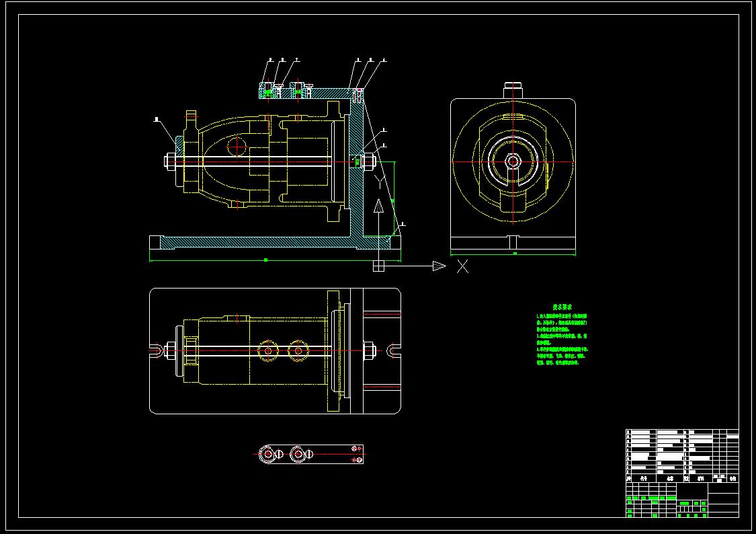The image size is (756, 534).
Task: Select the left hex nut in the top view
Action: tap(170, 350)
